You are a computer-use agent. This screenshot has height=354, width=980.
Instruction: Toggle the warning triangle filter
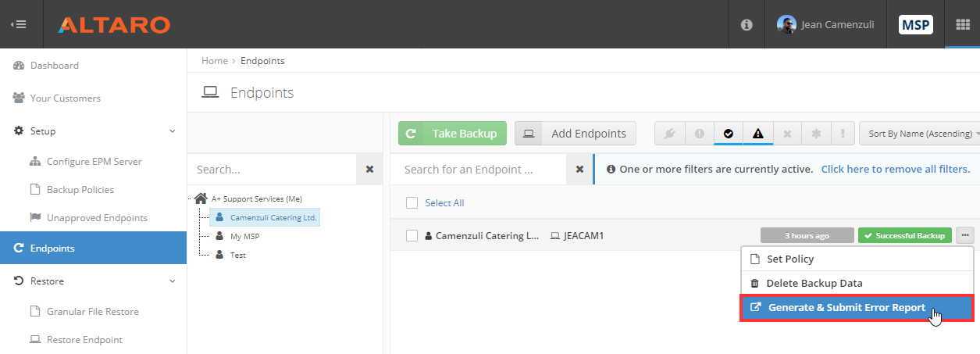tap(757, 134)
